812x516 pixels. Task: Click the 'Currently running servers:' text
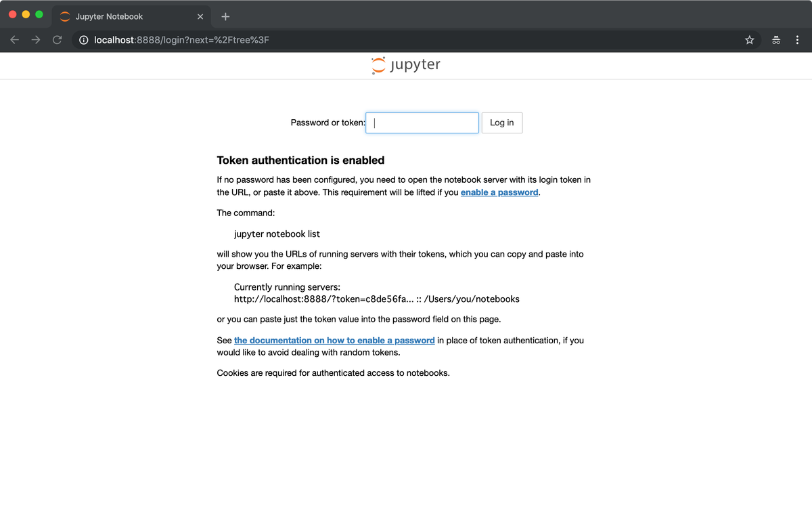tap(287, 287)
